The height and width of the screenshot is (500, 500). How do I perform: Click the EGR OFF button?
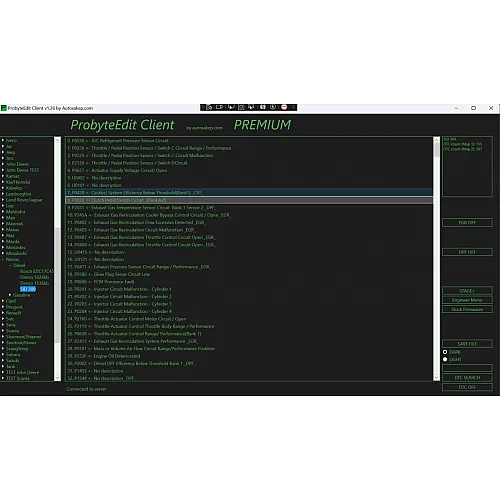pos(467,223)
